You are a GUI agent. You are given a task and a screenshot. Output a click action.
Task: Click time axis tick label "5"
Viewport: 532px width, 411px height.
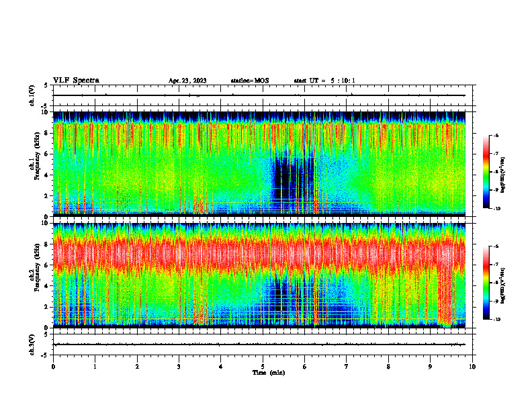263,367
